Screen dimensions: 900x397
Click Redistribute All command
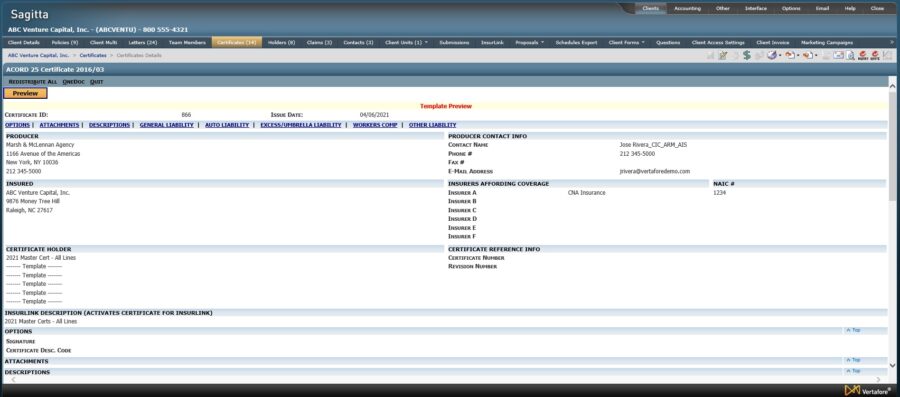click(x=33, y=82)
